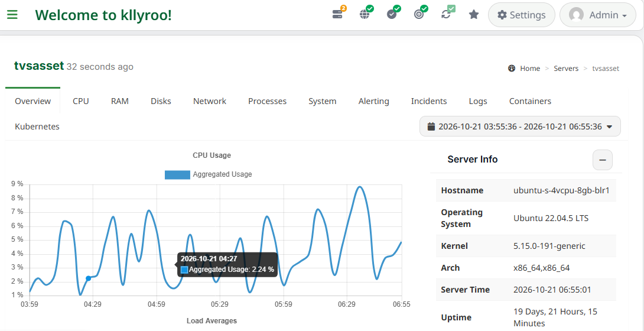Switch to the Alerting tab

tap(374, 101)
